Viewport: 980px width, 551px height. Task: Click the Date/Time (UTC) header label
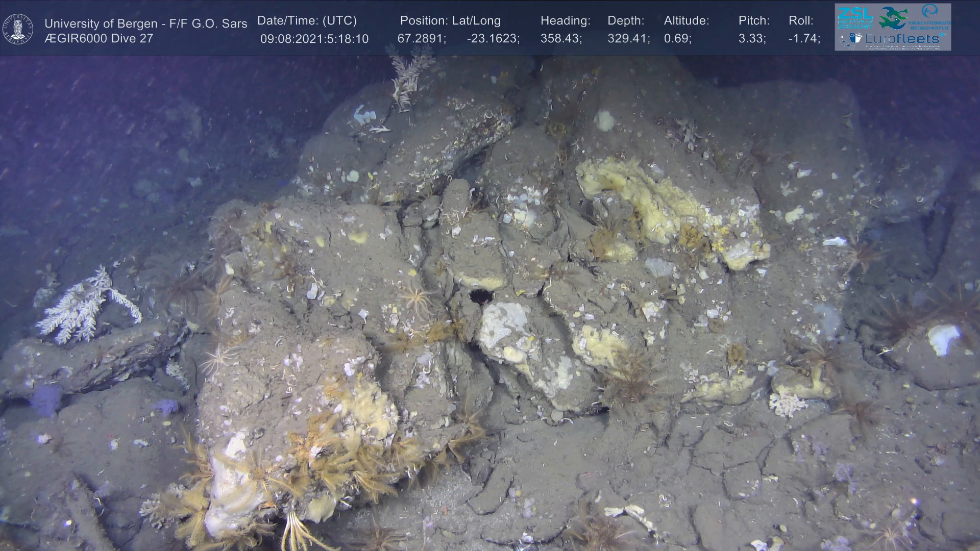[x=307, y=21]
